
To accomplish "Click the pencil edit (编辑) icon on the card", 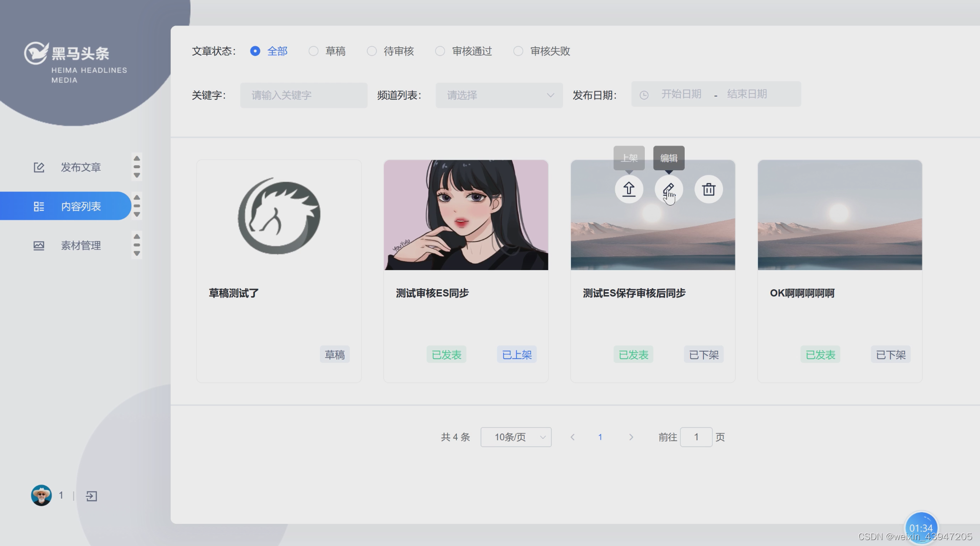I will (668, 189).
